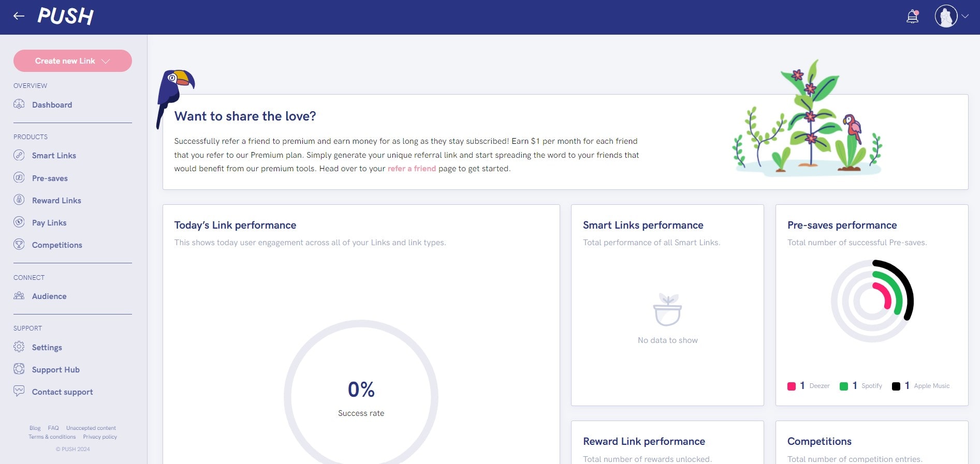The width and height of the screenshot is (980, 464).
Task: Click the Reward Links padlock icon
Action: pyautogui.click(x=19, y=200)
